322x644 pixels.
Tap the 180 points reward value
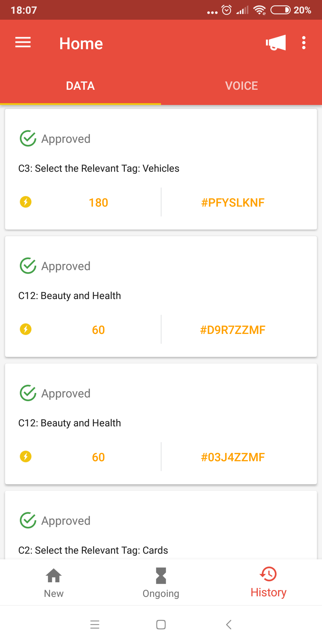click(x=98, y=203)
